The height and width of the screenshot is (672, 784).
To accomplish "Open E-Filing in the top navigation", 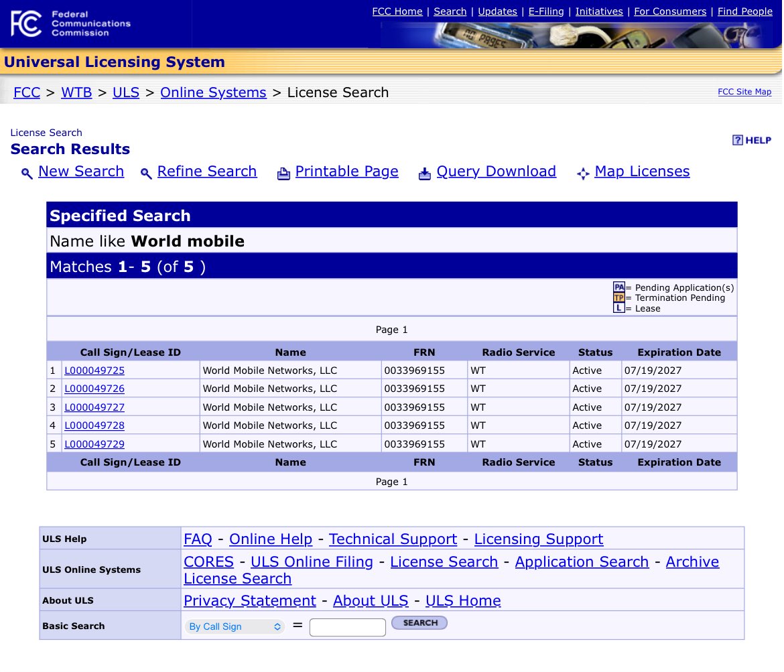I will (546, 11).
